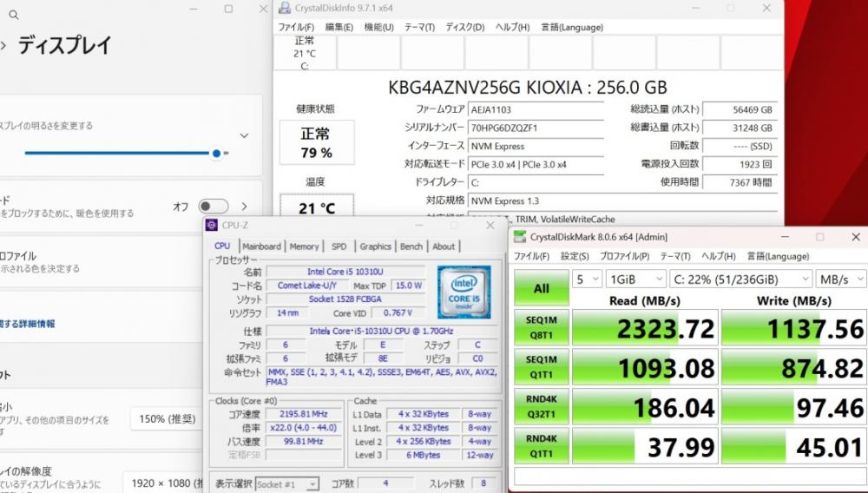Click the code name field Comet Lake-U/Y
868x493 pixels.
(x=307, y=286)
